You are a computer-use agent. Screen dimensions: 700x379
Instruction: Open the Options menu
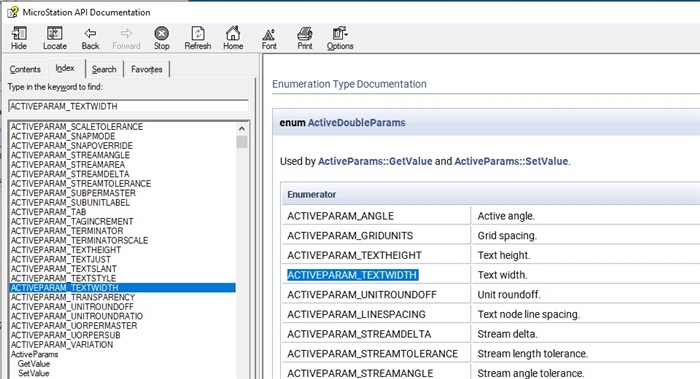pyautogui.click(x=340, y=37)
